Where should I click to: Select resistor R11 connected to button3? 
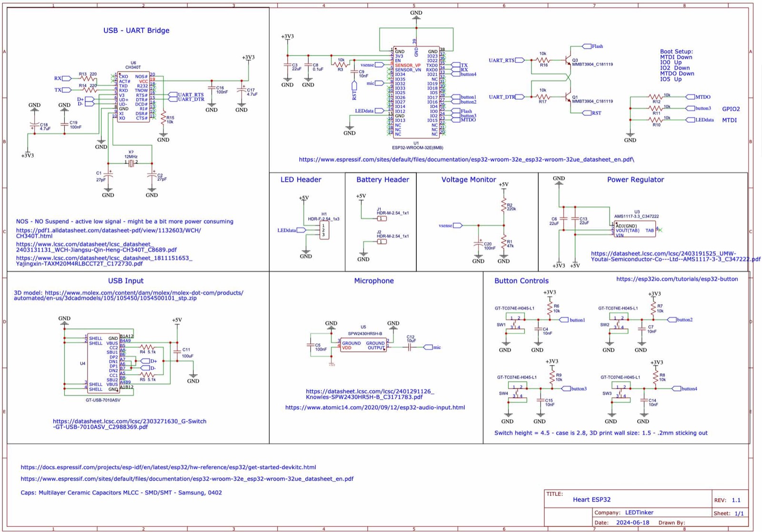(x=657, y=108)
